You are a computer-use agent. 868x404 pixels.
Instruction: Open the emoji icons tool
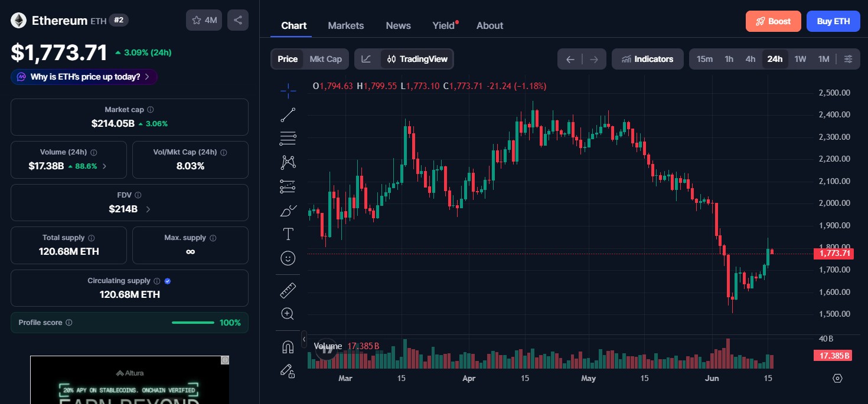tap(288, 258)
